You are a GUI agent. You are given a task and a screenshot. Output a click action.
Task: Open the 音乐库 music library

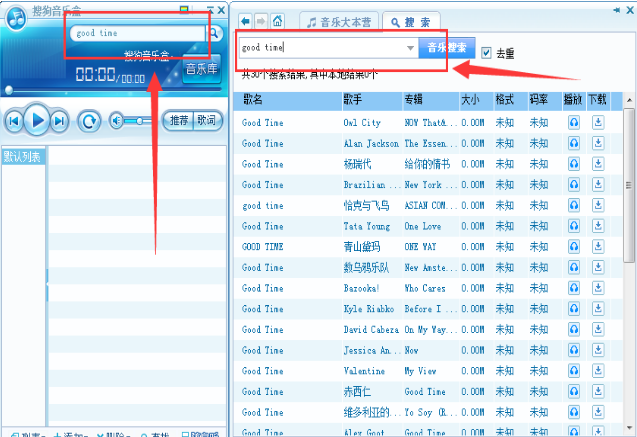click(202, 69)
